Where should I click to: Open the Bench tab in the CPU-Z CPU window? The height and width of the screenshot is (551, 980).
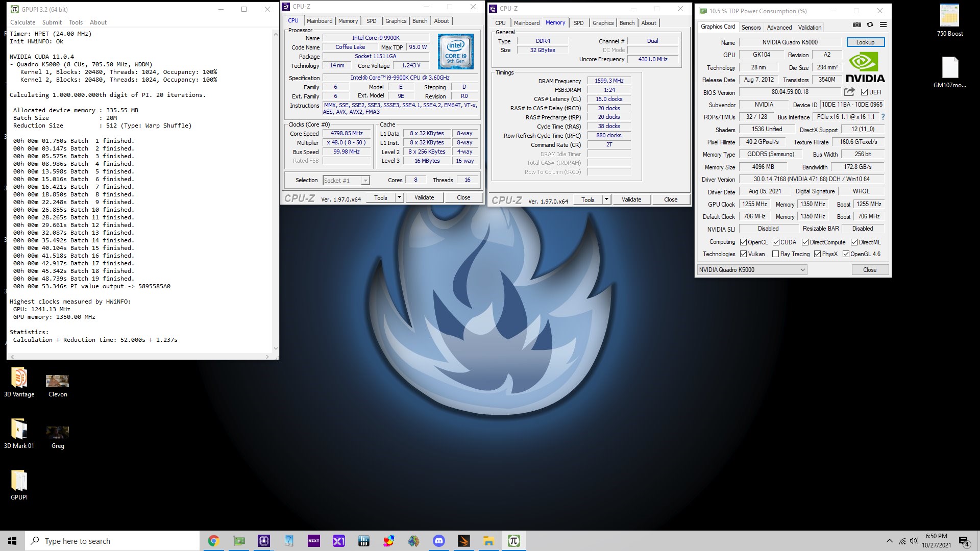tap(420, 21)
